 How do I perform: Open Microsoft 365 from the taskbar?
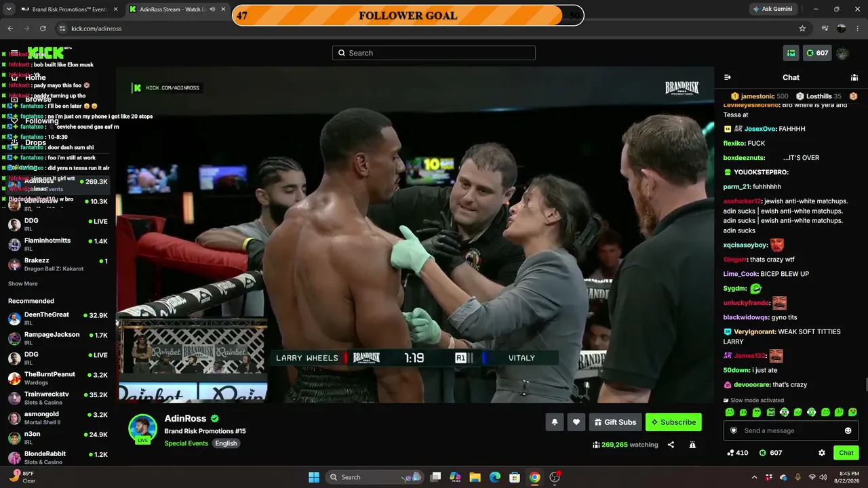(x=455, y=477)
